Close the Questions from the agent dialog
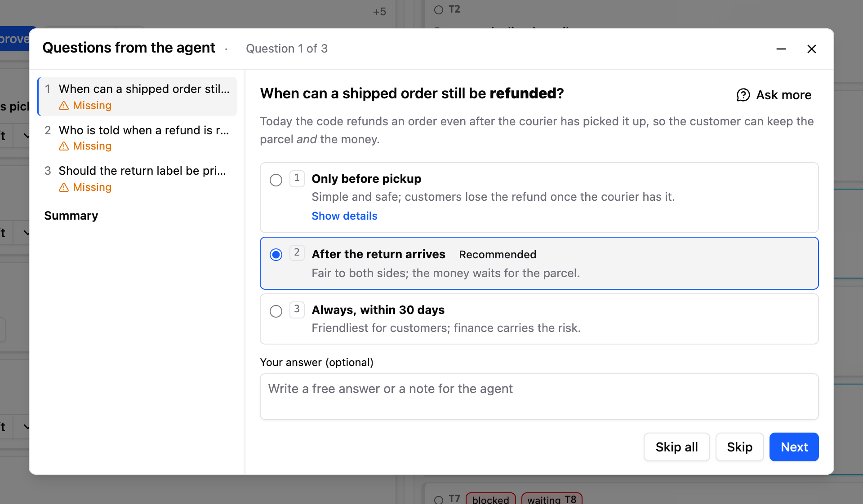This screenshot has height=504, width=863. (811, 49)
